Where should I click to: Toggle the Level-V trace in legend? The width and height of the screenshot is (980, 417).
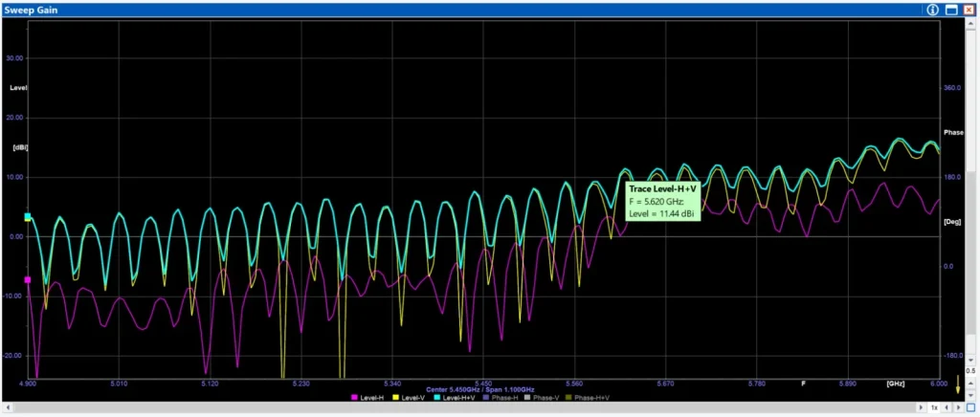(408, 398)
